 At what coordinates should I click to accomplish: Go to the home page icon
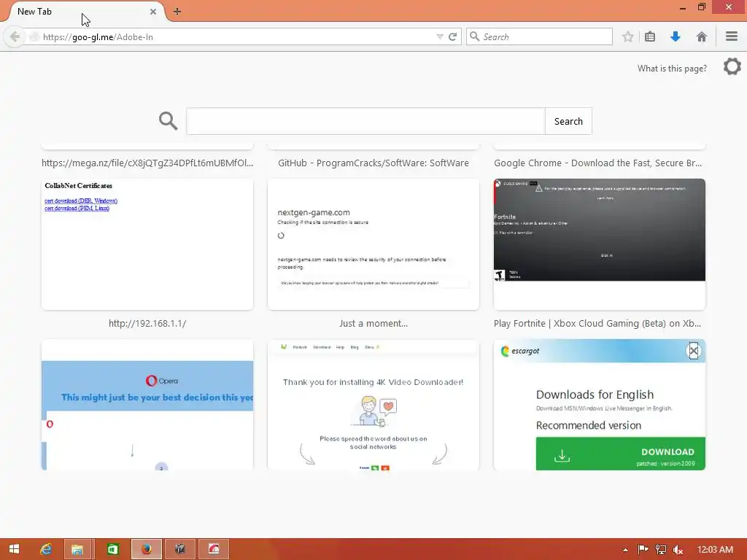[701, 36]
